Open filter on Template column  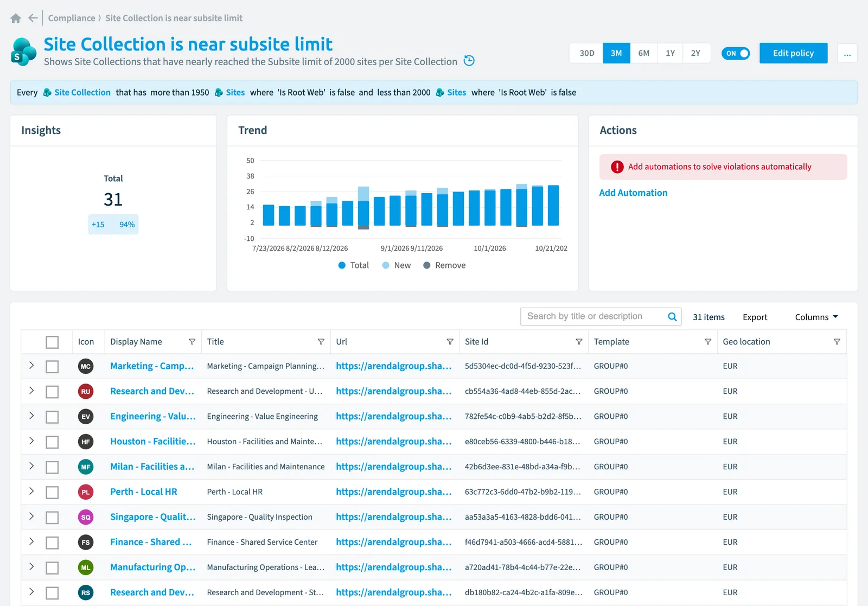coord(708,342)
